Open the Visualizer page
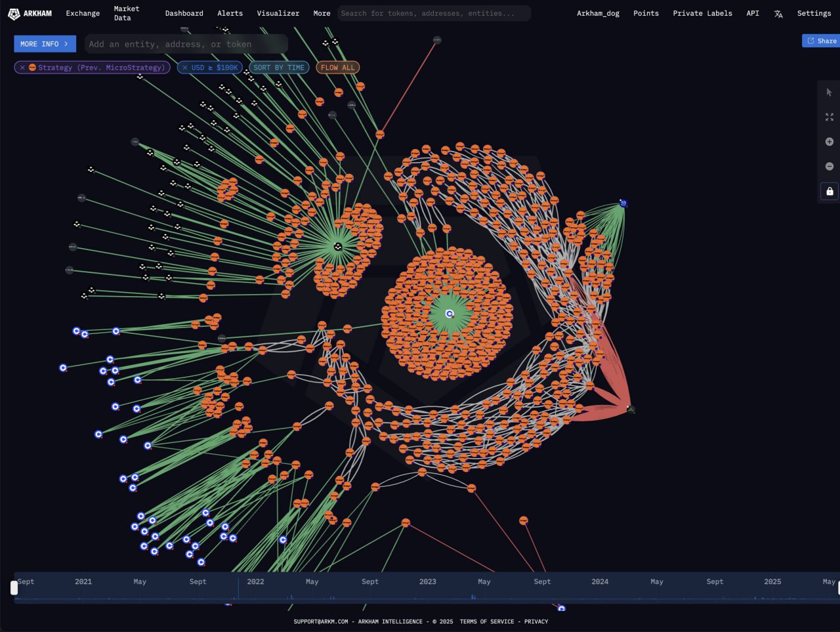This screenshot has width=840, height=632. coord(278,13)
